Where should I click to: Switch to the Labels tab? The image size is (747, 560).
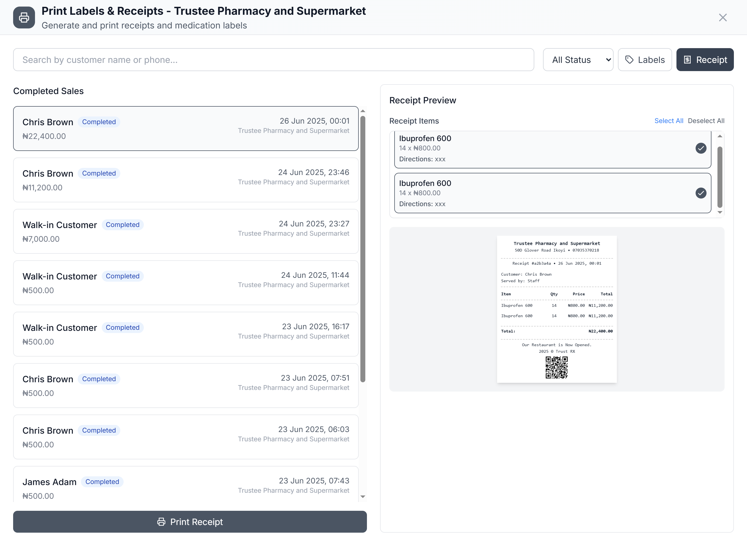(x=644, y=60)
